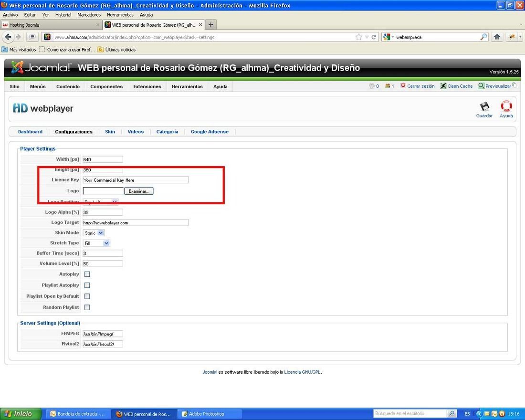Click the FFMPEG path input field
Image resolution: width=525 pixels, height=420 pixels.
click(103, 334)
